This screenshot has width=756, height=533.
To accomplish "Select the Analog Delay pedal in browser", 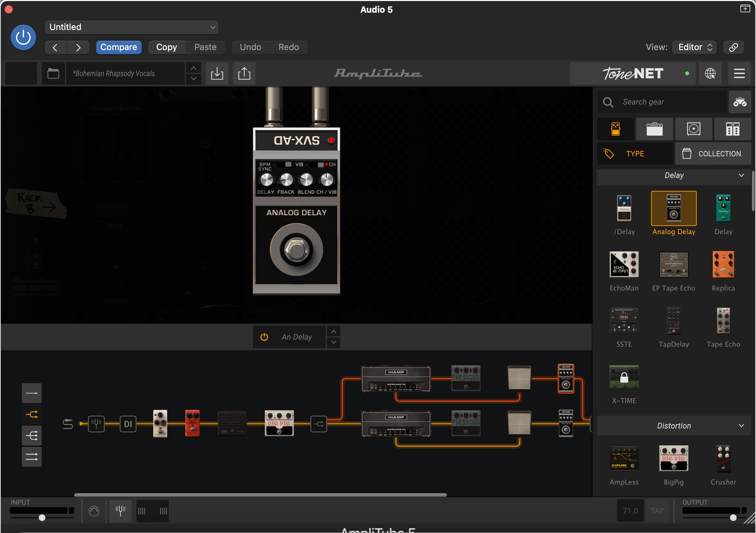I will (x=674, y=208).
